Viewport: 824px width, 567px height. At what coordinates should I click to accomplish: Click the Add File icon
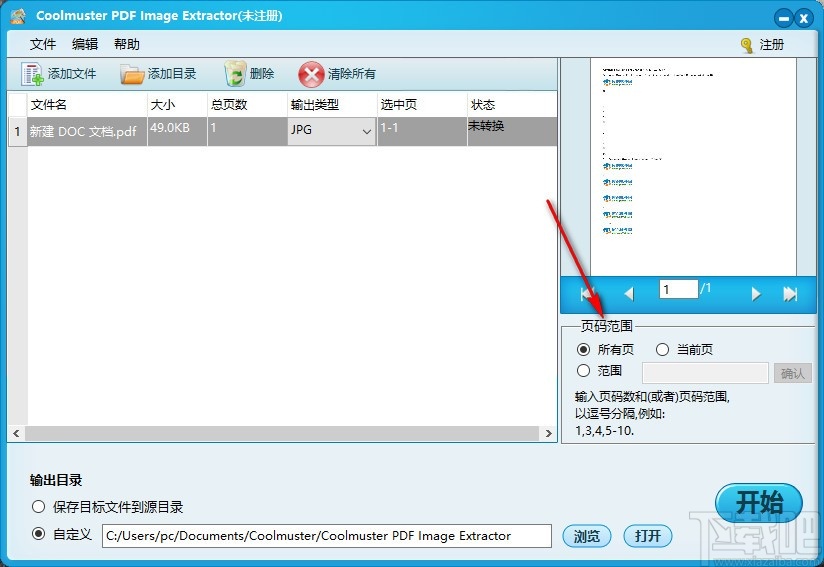[x=32, y=74]
